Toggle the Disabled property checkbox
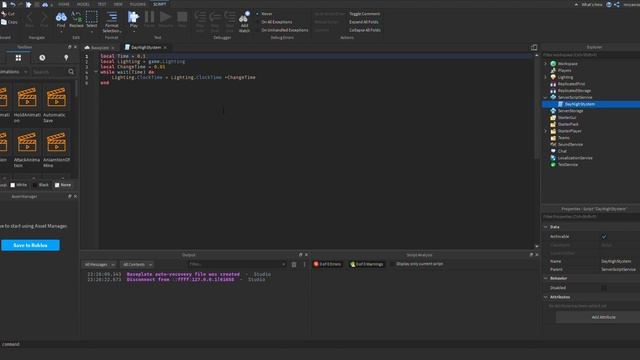Screen dimensions: 640x360 (604, 288)
